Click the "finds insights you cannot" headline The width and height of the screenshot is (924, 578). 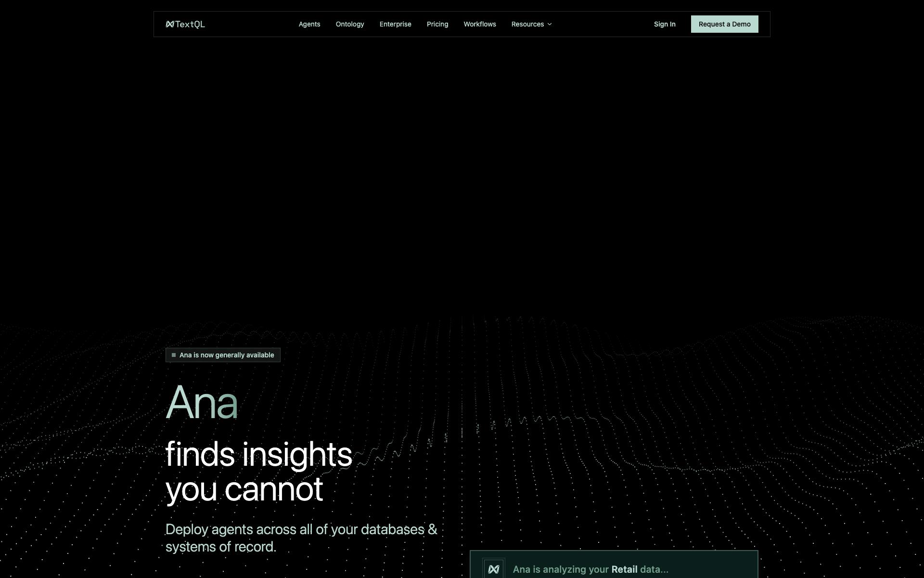(x=259, y=472)
